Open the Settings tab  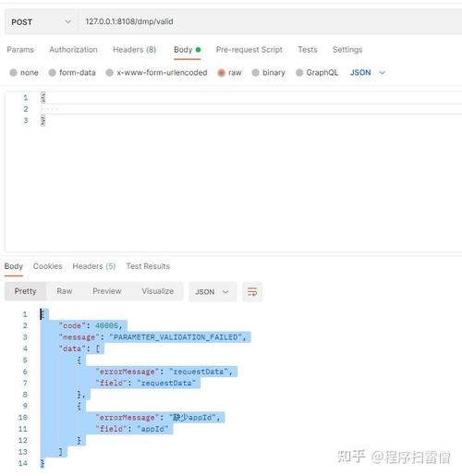coord(347,50)
